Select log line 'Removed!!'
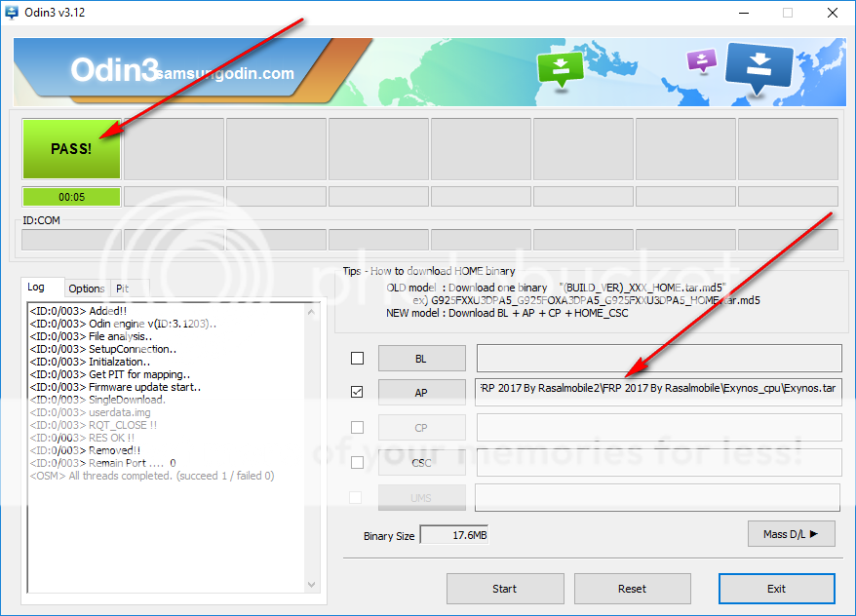856x616 pixels. (x=85, y=450)
